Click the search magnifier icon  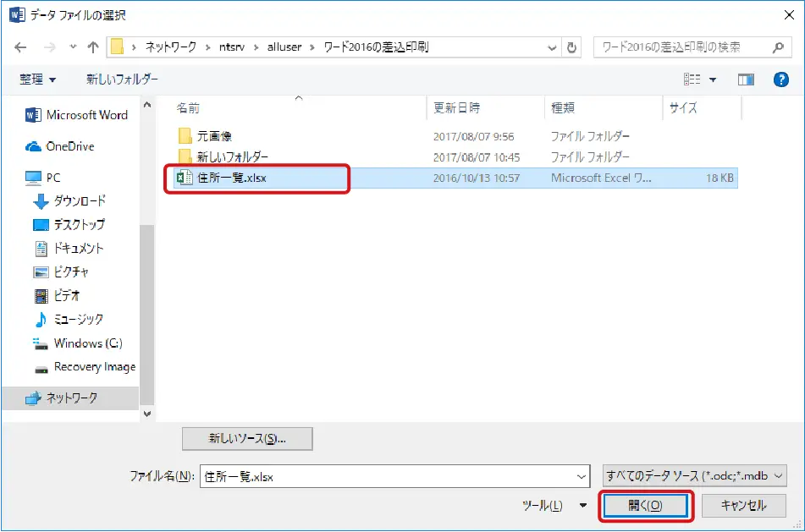[778, 47]
